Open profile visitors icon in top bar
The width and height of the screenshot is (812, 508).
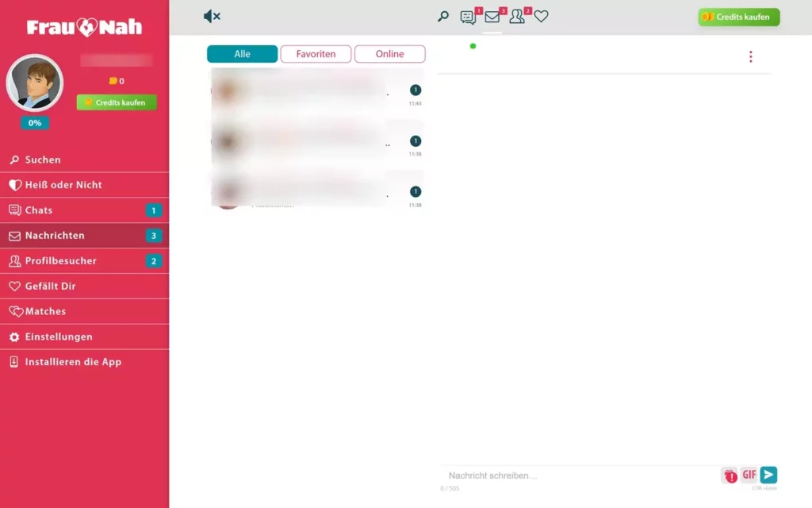[517, 17]
